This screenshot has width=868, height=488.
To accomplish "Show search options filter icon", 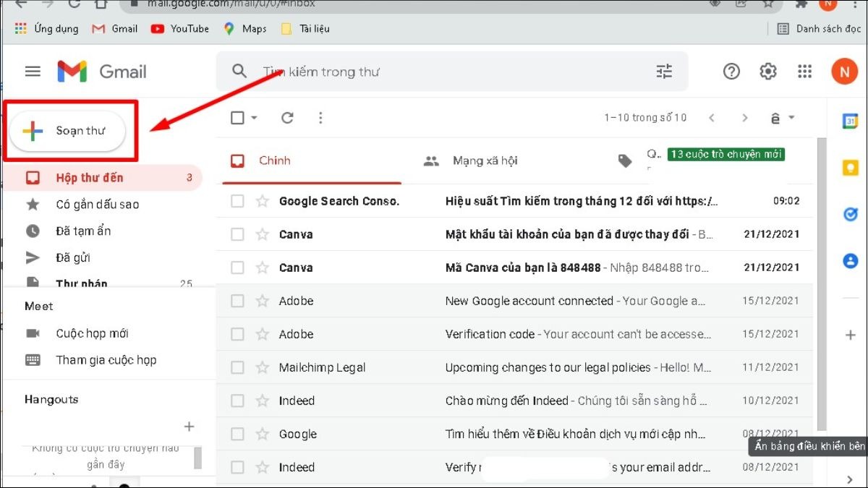I will [664, 72].
